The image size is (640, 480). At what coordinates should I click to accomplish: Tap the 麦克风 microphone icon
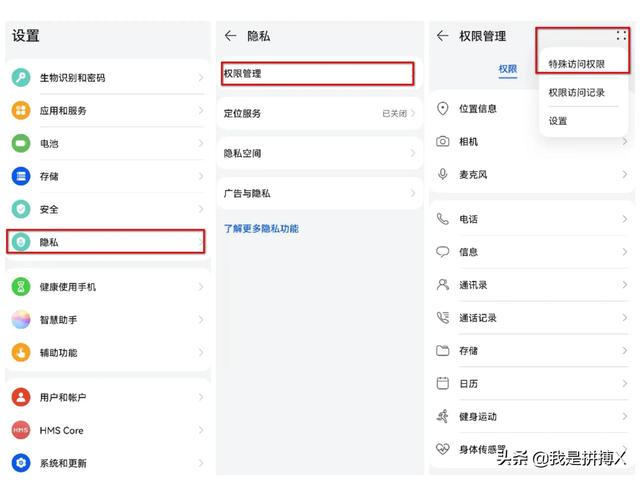[x=443, y=174]
